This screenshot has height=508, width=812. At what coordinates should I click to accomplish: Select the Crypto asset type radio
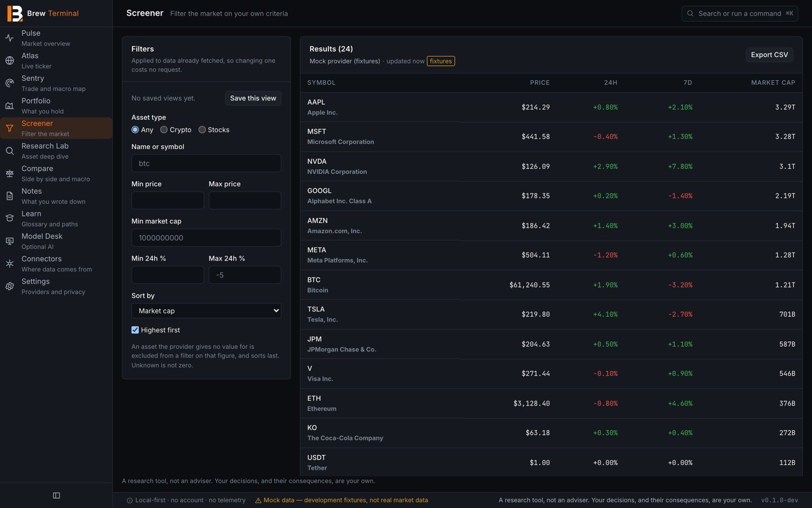point(164,130)
